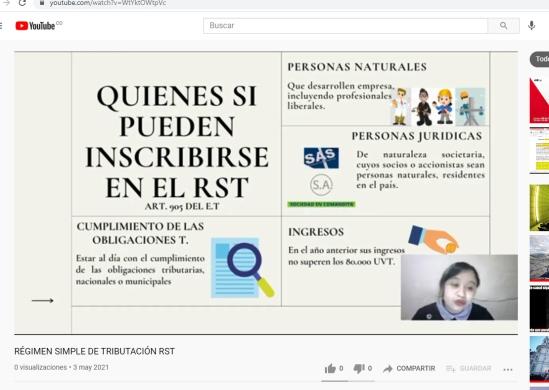This screenshot has height=390, width=549.
Task: Click the video title Régimen Simple de Tributación
Action: pos(94,351)
